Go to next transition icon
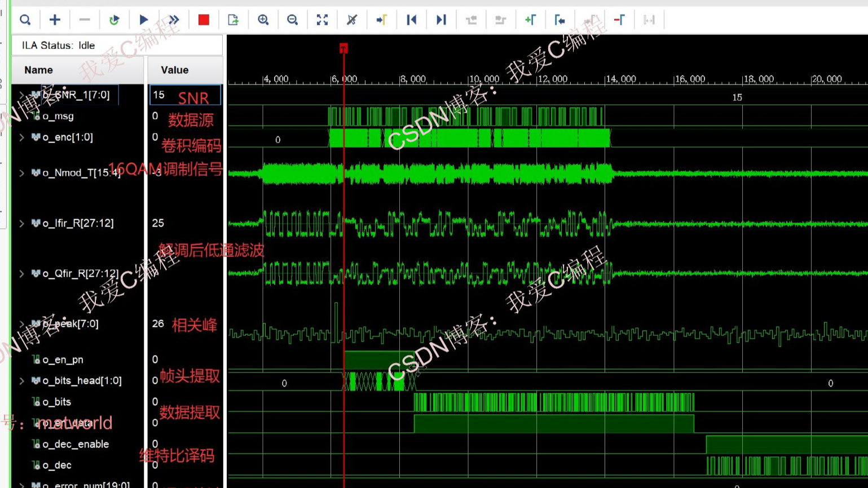 click(441, 19)
